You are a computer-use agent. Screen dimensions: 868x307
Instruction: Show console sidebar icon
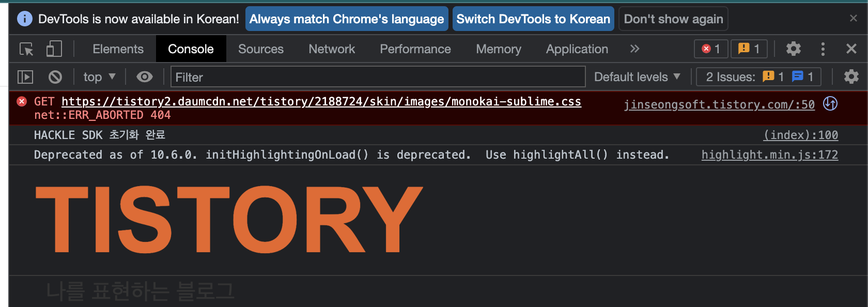click(25, 77)
